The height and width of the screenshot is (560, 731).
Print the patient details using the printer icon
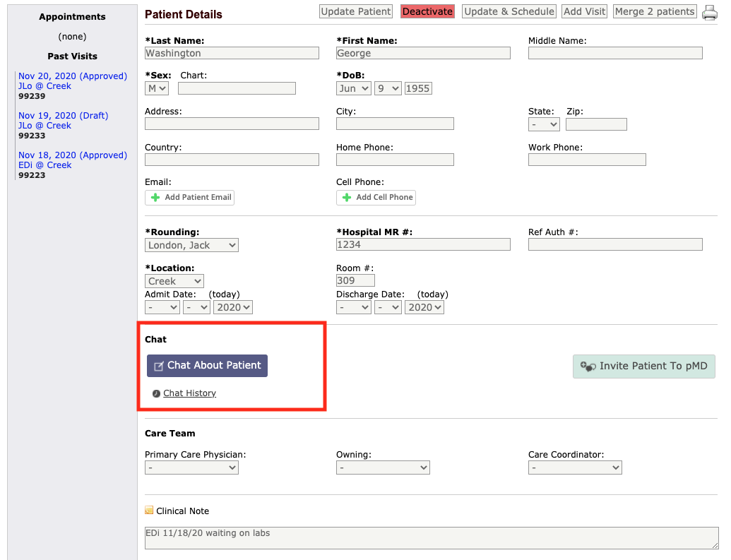[x=709, y=12]
